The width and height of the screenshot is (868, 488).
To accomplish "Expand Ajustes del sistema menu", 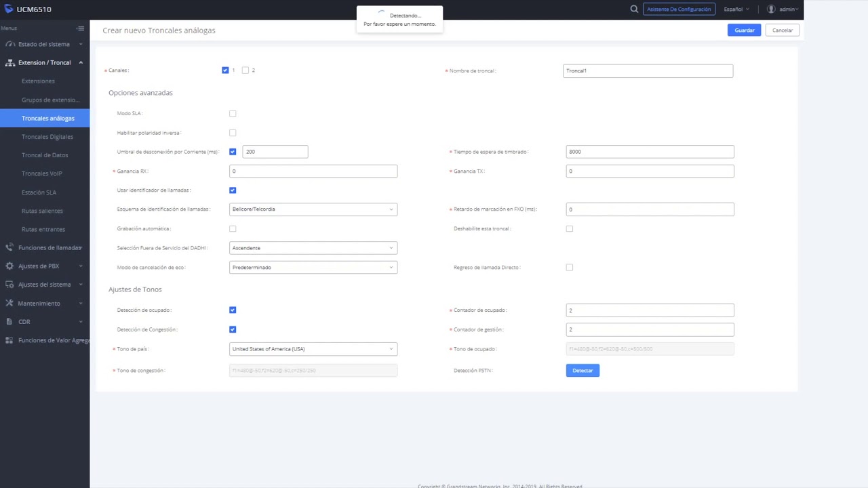I will pyautogui.click(x=81, y=285).
